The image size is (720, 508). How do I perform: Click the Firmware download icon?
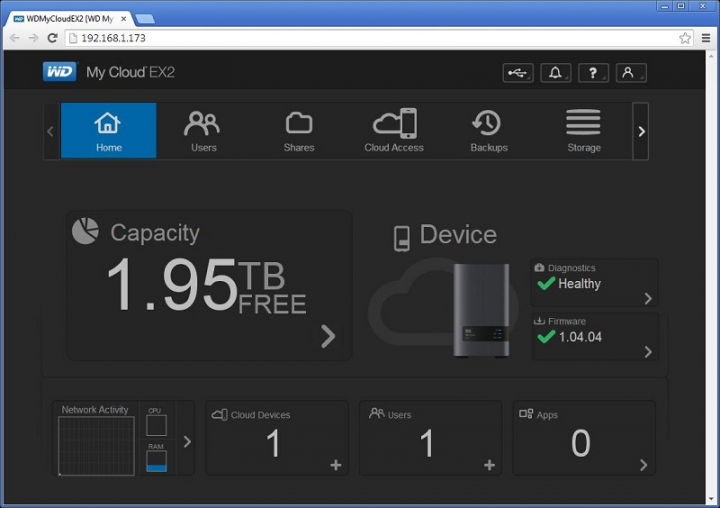(x=539, y=321)
